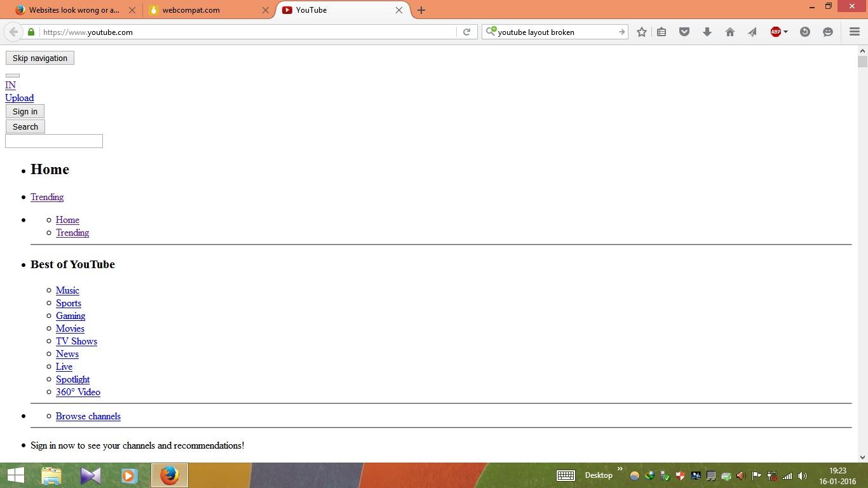
Task: Start a Firefox Hello conversation
Action: point(827,32)
